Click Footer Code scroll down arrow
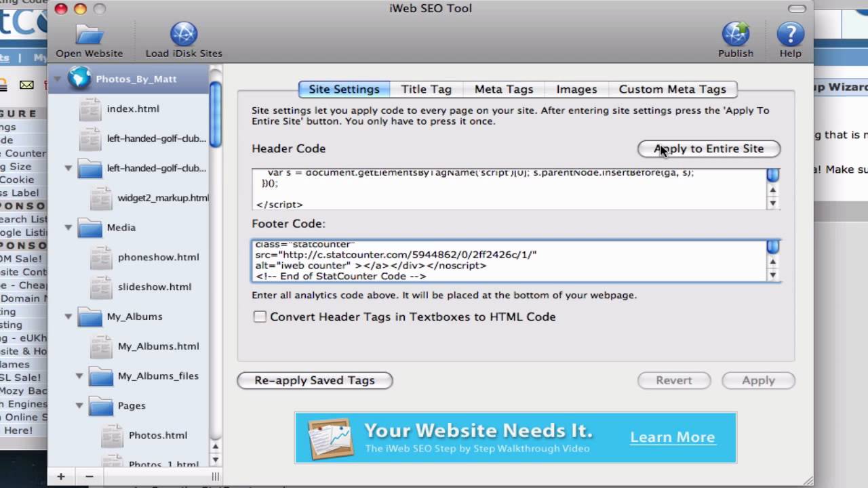The height and width of the screenshot is (488, 868). [772, 275]
